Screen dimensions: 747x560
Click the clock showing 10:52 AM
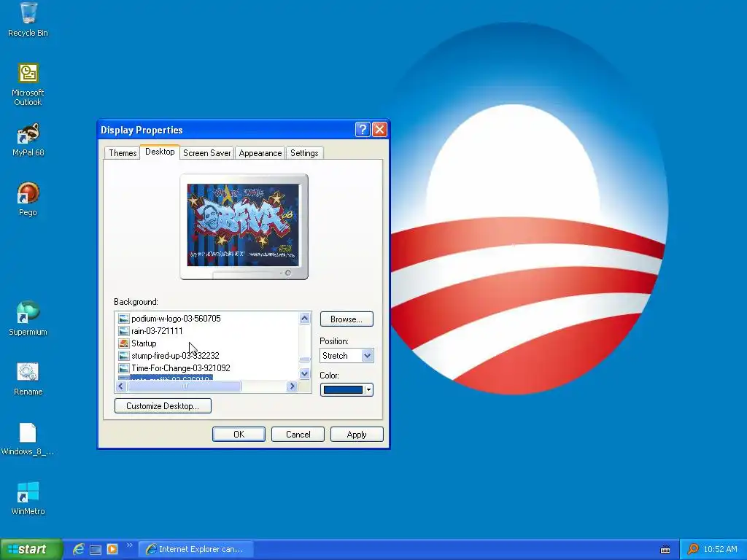click(720, 549)
